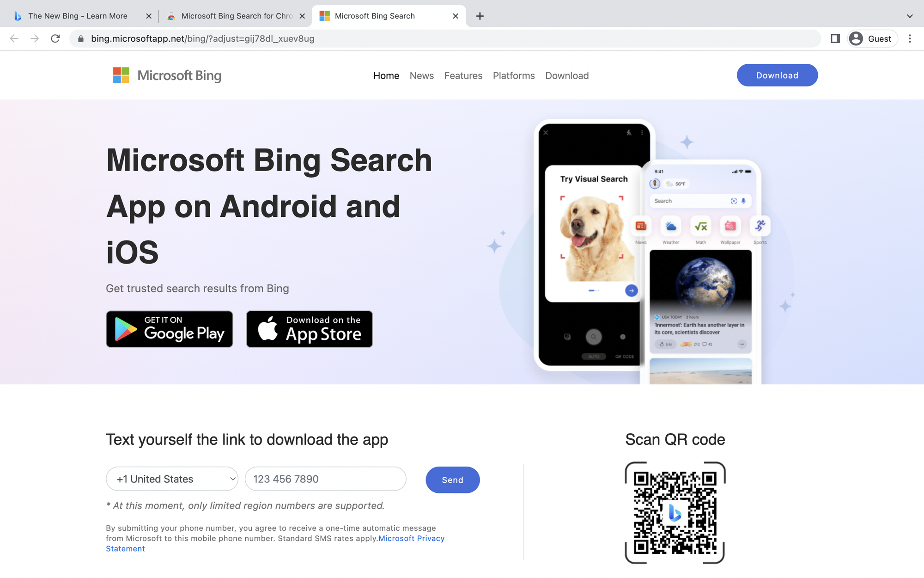
Task: Click the blue Download button
Action: [777, 74]
